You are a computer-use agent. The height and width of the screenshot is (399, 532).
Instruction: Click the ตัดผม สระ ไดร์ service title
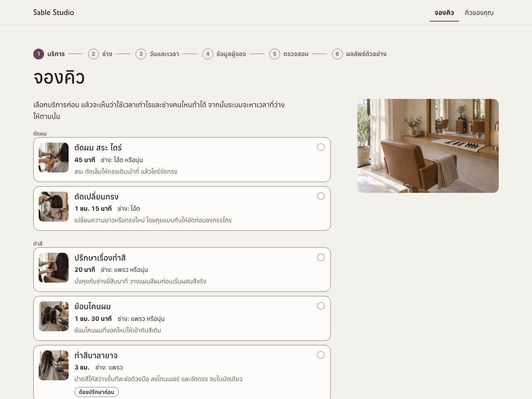pyautogui.click(x=98, y=148)
